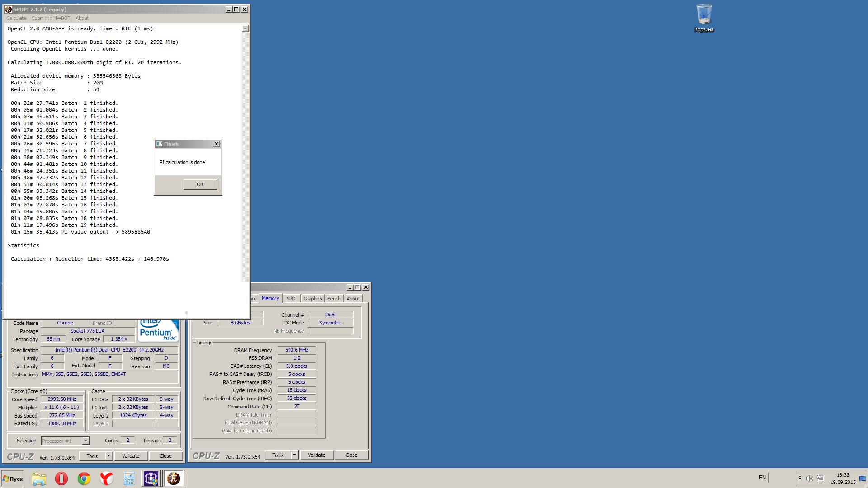
Task: Click Core Speed value 2992.50 MHz
Action: [x=62, y=399]
